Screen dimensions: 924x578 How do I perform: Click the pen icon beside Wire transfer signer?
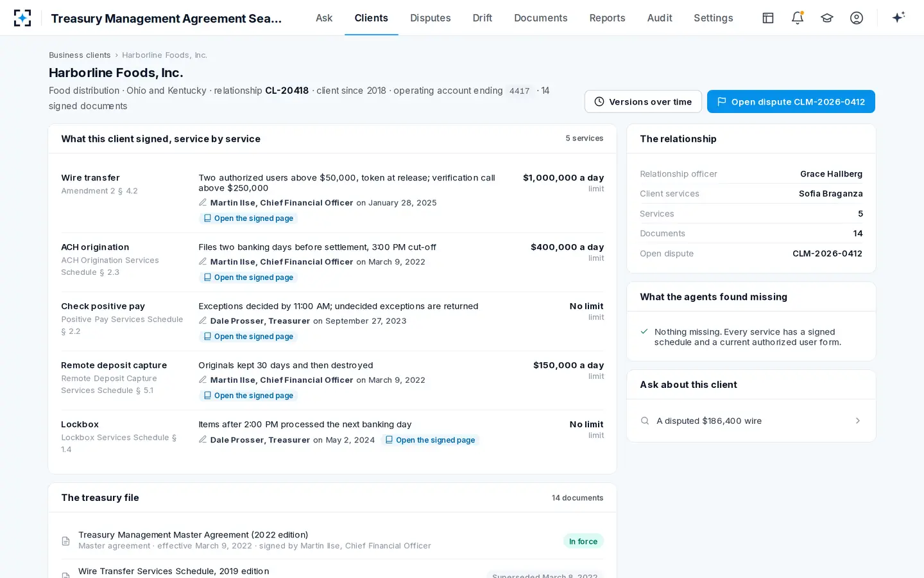pos(203,202)
